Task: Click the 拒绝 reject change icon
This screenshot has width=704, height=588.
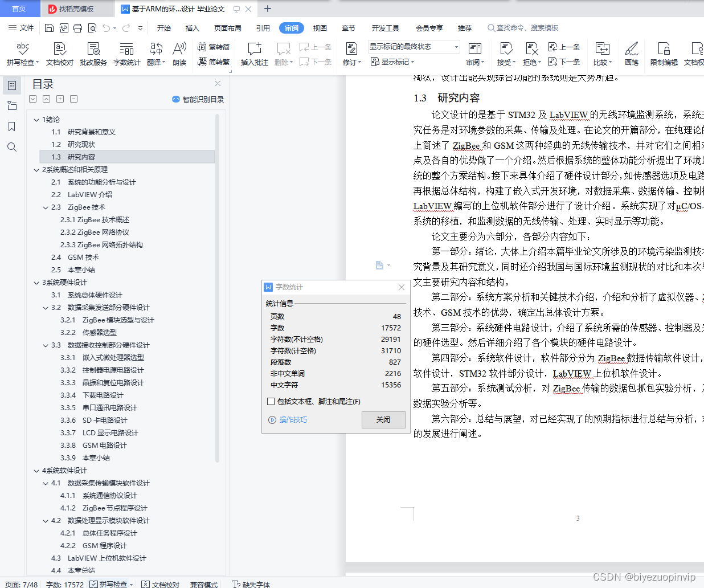Action: pos(532,54)
